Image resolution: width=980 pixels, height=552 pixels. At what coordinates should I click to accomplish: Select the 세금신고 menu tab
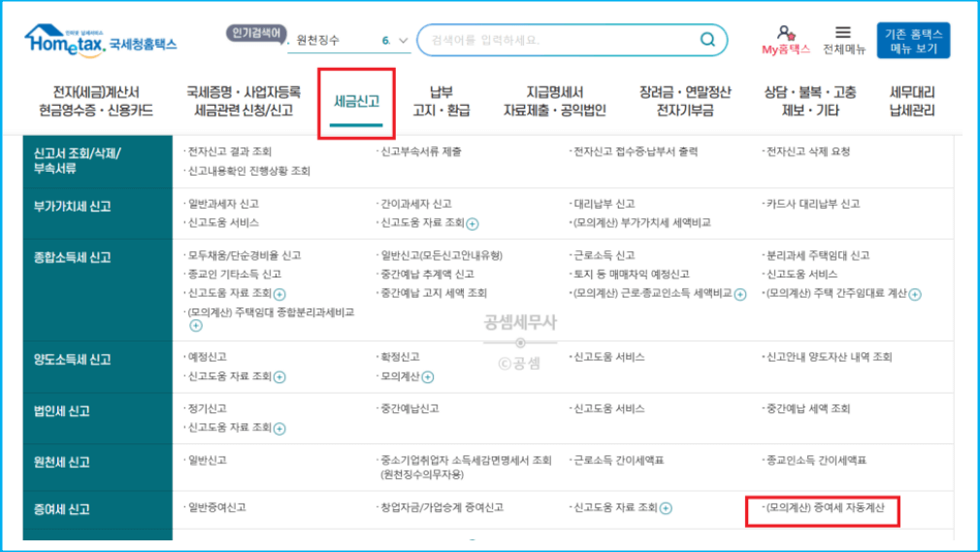356,102
